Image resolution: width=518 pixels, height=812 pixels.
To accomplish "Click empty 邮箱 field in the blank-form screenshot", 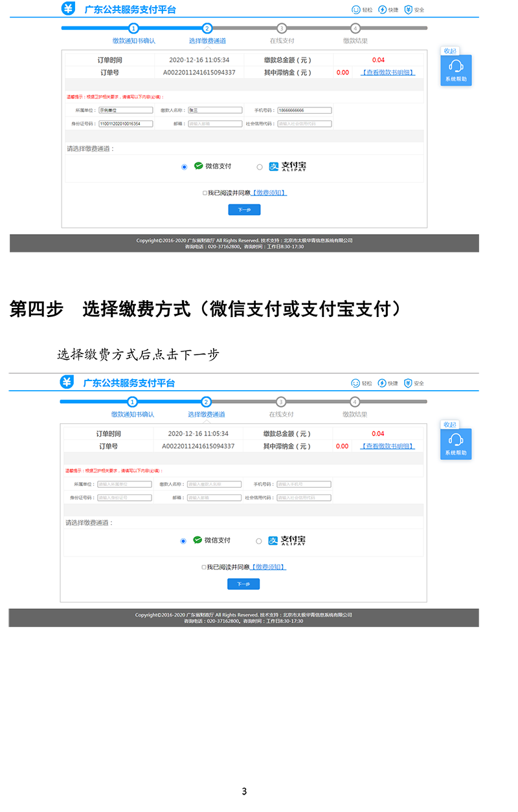I will click(x=214, y=498).
